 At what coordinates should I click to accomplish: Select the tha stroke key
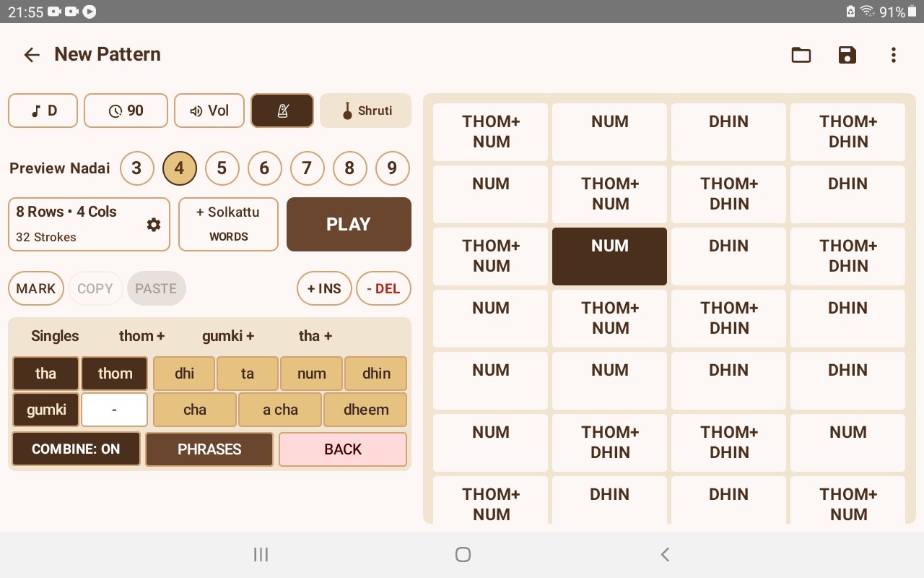(45, 374)
